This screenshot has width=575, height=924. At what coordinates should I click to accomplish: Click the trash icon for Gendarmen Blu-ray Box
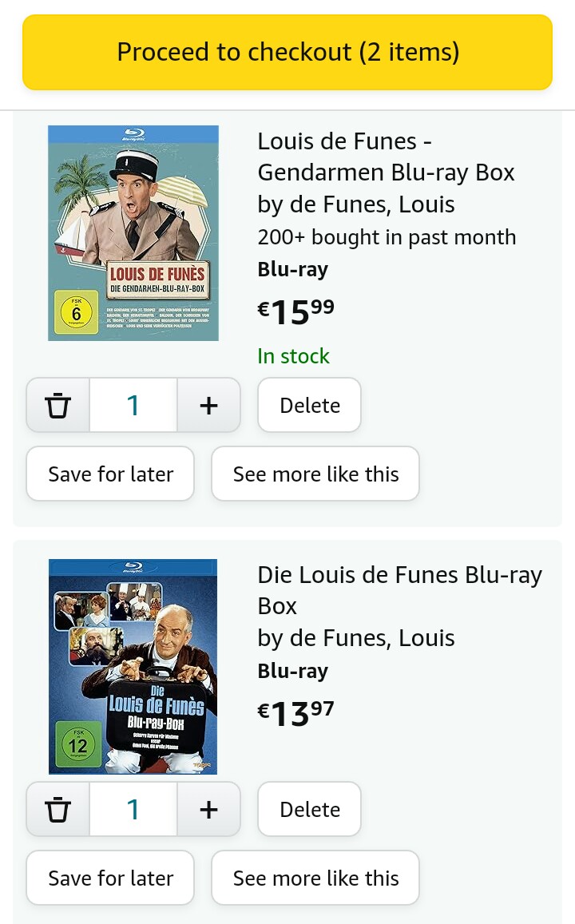(57, 406)
